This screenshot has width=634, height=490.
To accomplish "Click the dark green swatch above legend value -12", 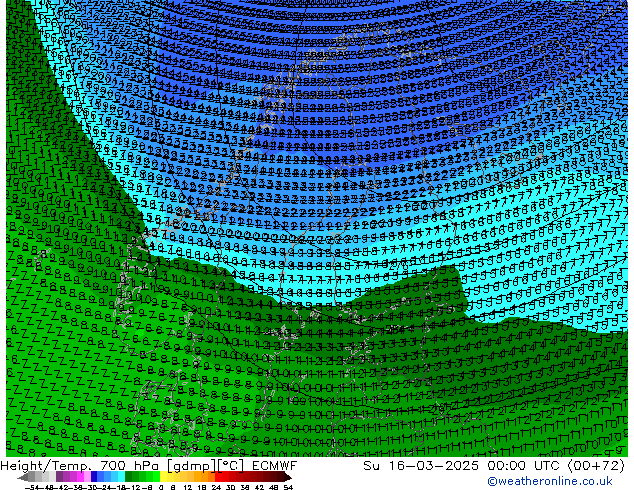I will pos(129,476).
